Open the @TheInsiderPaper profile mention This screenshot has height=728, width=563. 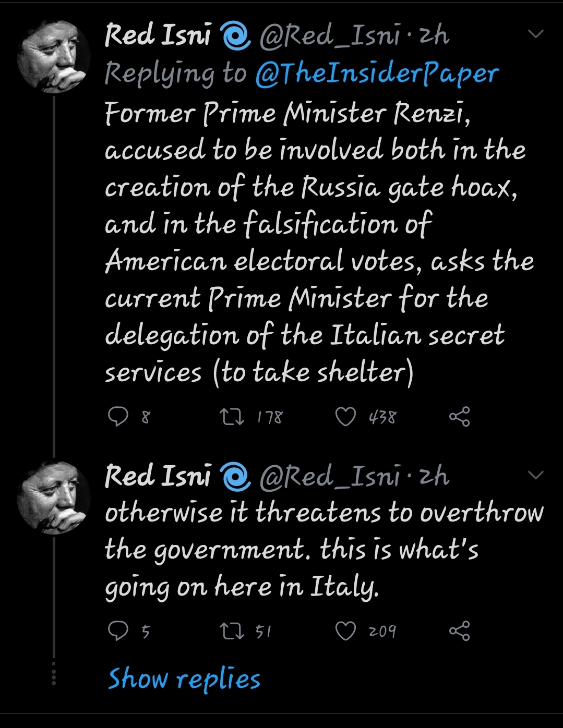(377, 74)
